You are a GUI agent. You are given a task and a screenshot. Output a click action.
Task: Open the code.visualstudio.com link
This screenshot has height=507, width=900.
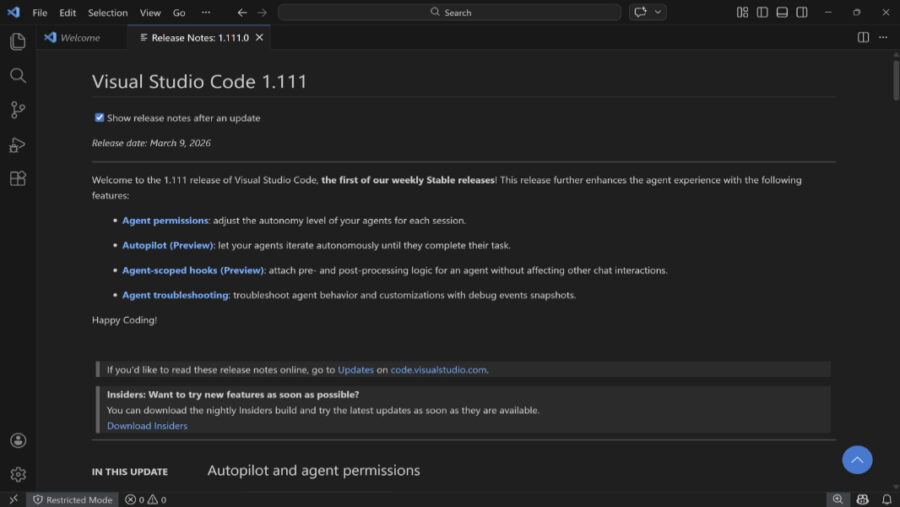[439, 370]
